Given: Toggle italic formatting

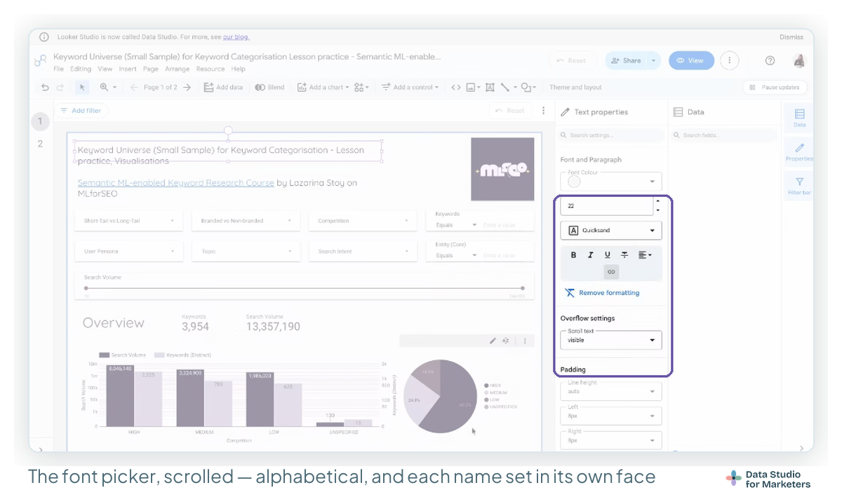Looking at the screenshot, I should point(590,255).
